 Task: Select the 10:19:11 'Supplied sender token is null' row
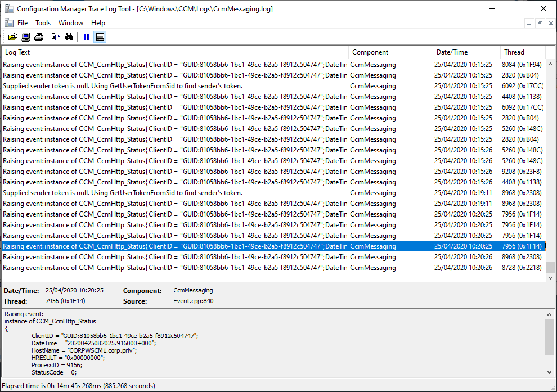coord(169,193)
